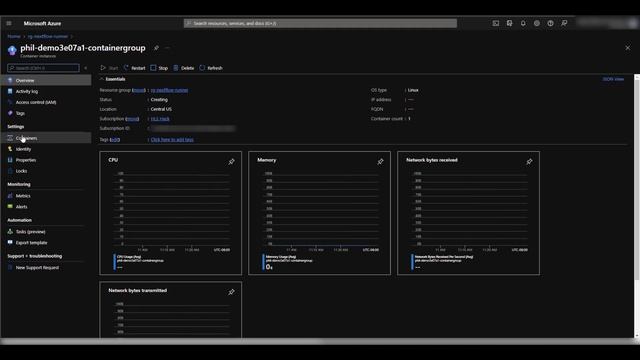Click the 'Linux' OS type value
640x360 pixels.
coord(413,90)
